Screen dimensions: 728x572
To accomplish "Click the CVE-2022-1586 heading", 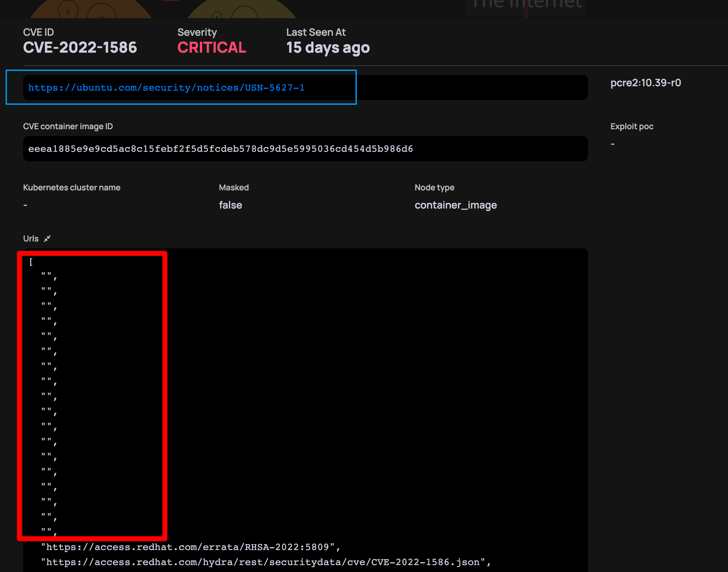I will (x=80, y=48).
